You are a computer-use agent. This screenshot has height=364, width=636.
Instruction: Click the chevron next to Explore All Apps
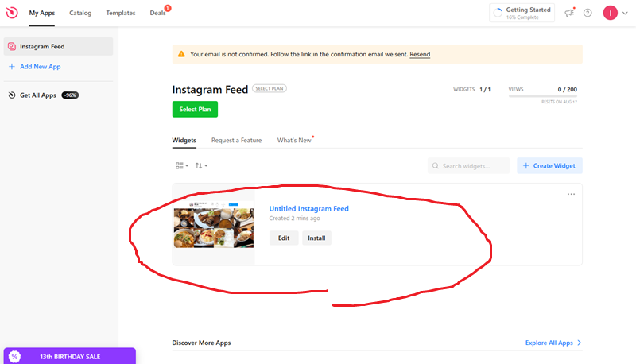pyautogui.click(x=580, y=343)
